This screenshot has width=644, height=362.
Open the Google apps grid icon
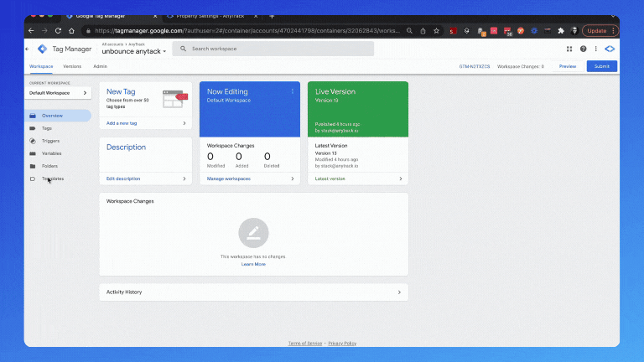[x=569, y=49]
